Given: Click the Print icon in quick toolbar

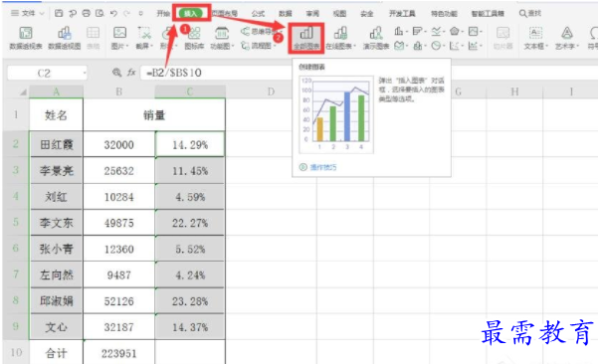Looking at the screenshot, I should point(86,13).
